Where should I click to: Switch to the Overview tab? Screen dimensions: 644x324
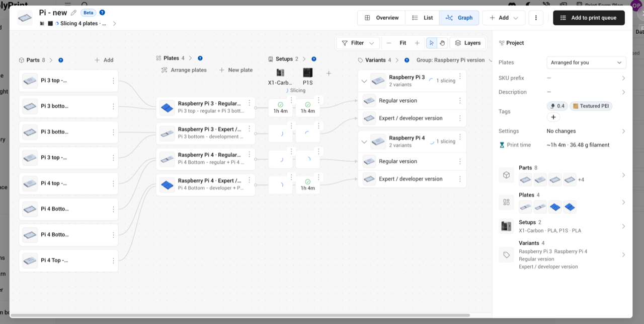(381, 18)
